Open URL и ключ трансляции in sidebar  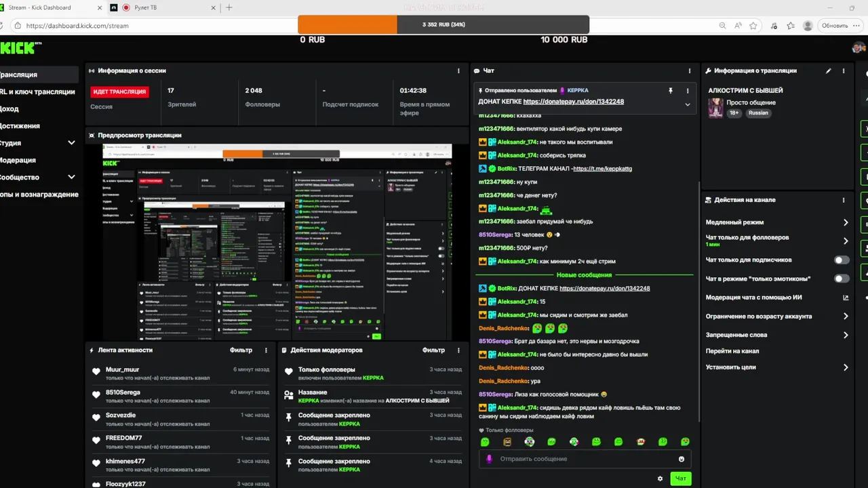pos(37,91)
